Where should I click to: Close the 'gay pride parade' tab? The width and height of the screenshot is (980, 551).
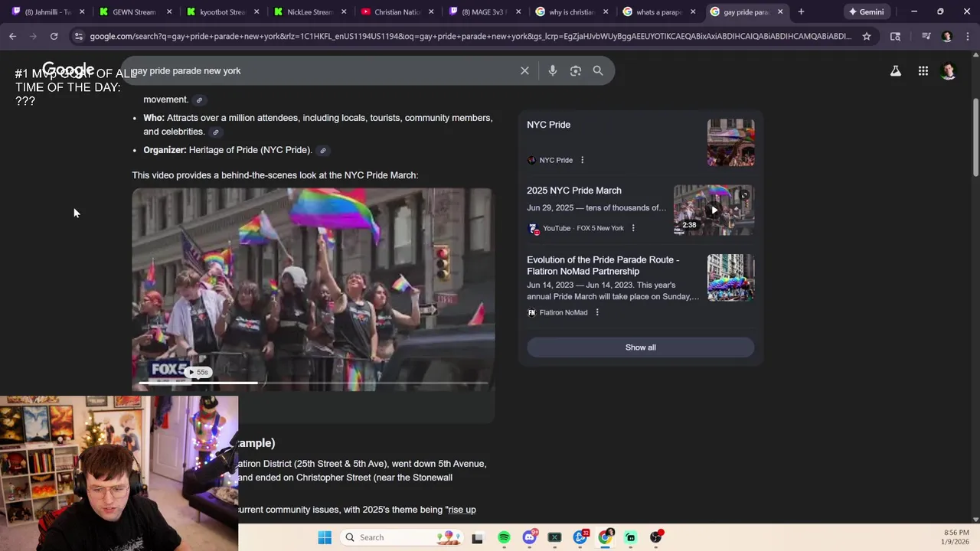[x=780, y=11]
